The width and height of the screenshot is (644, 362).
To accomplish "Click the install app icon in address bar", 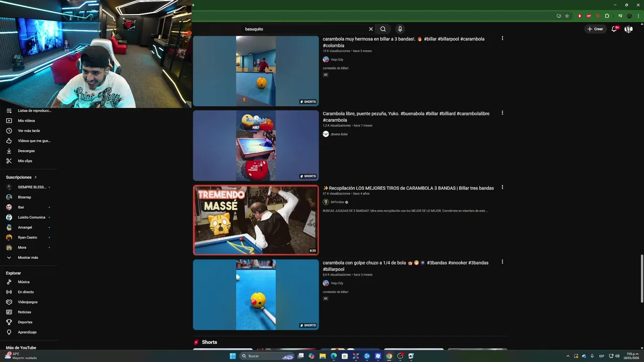I will pos(558,16).
